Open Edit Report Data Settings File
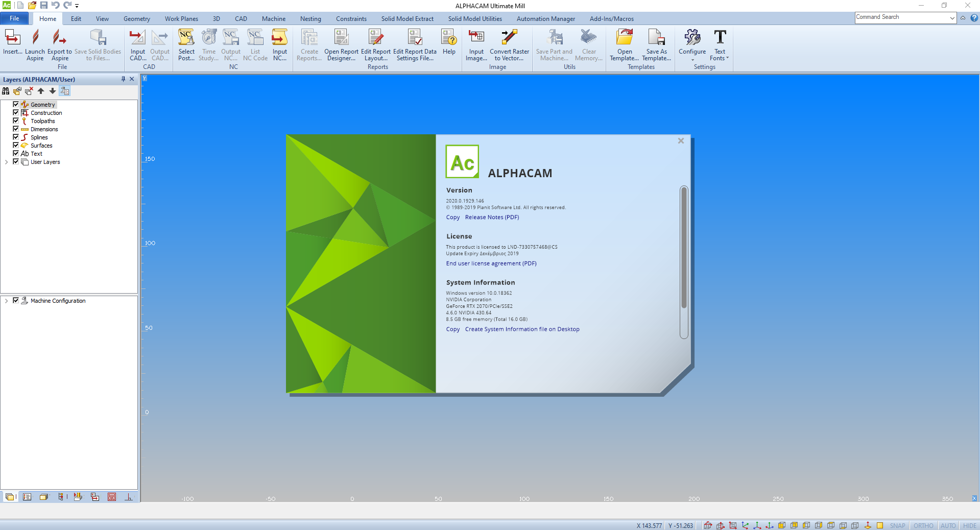 point(415,45)
